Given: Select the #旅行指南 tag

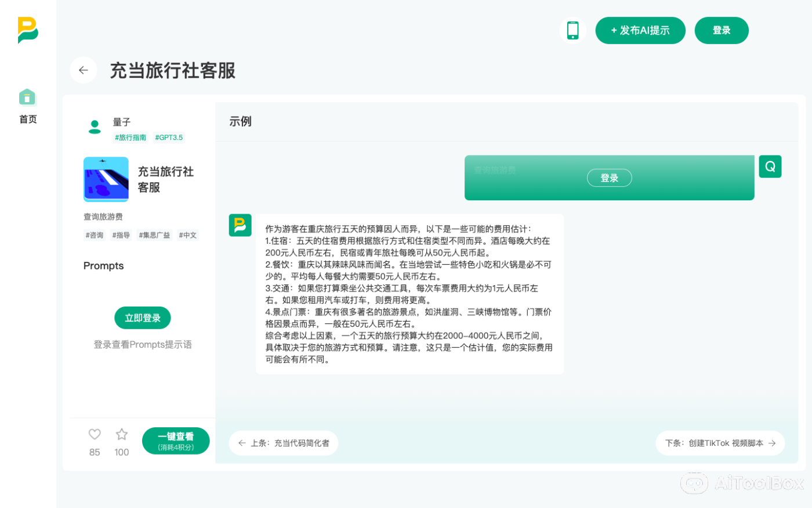Looking at the screenshot, I should [130, 138].
